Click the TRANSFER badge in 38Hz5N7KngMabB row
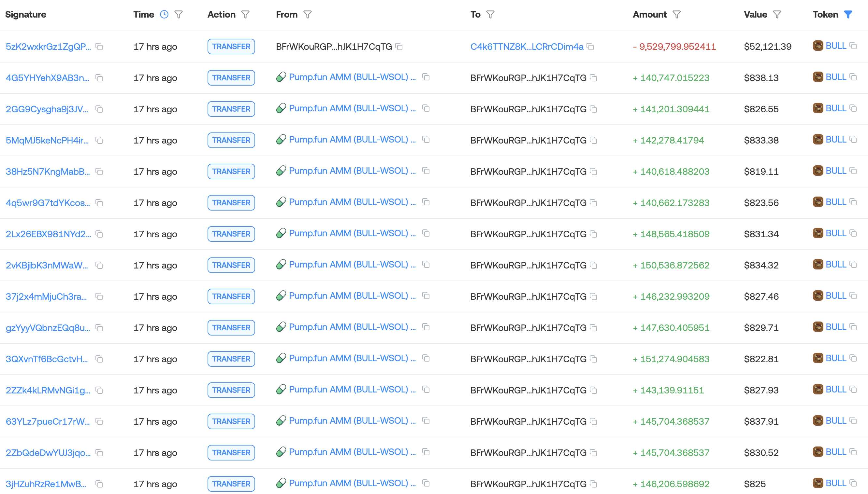868x494 pixels. pyautogui.click(x=231, y=172)
